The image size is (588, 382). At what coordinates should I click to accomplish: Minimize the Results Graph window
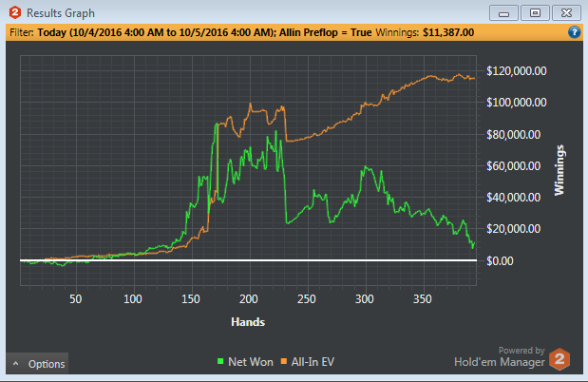503,13
